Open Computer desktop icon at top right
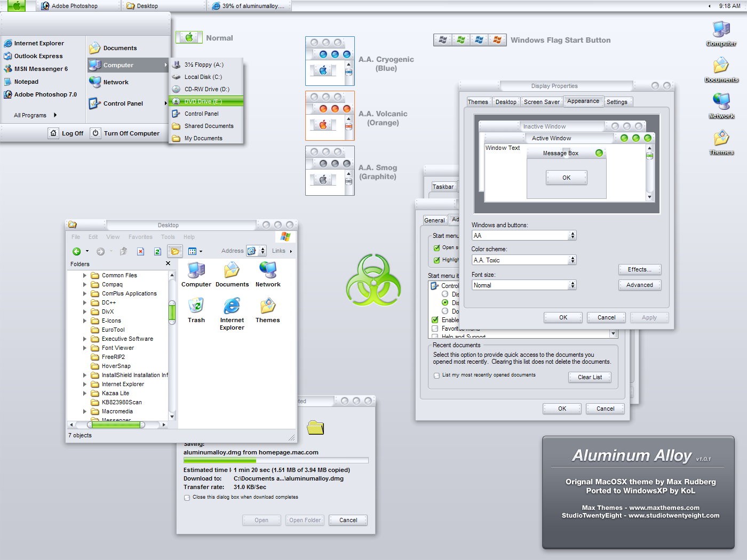747x560 pixels. (x=721, y=34)
